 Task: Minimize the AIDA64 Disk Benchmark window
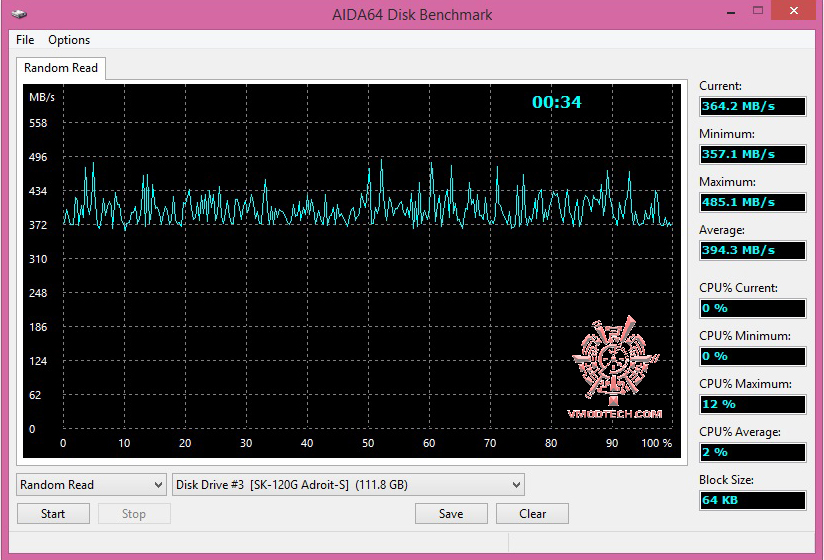731,12
